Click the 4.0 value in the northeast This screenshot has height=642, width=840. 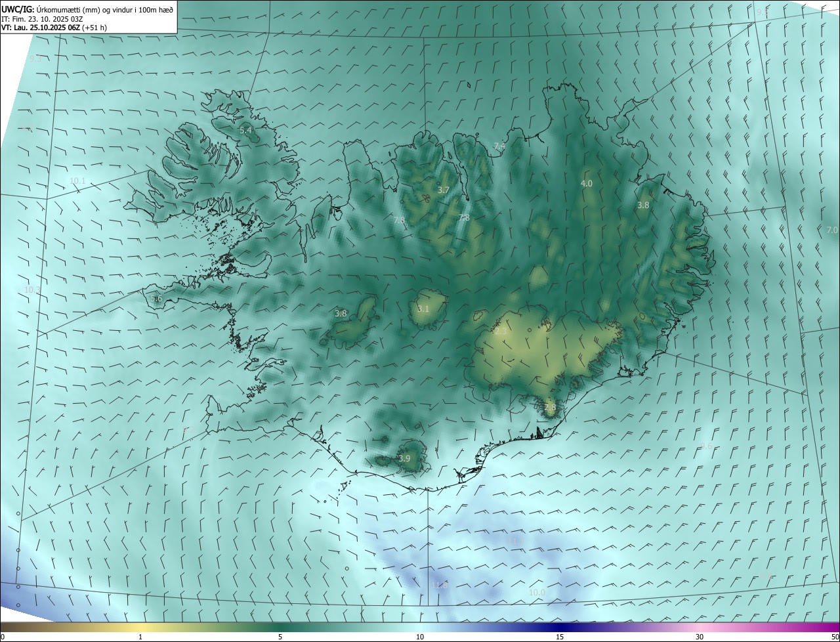[587, 184]
